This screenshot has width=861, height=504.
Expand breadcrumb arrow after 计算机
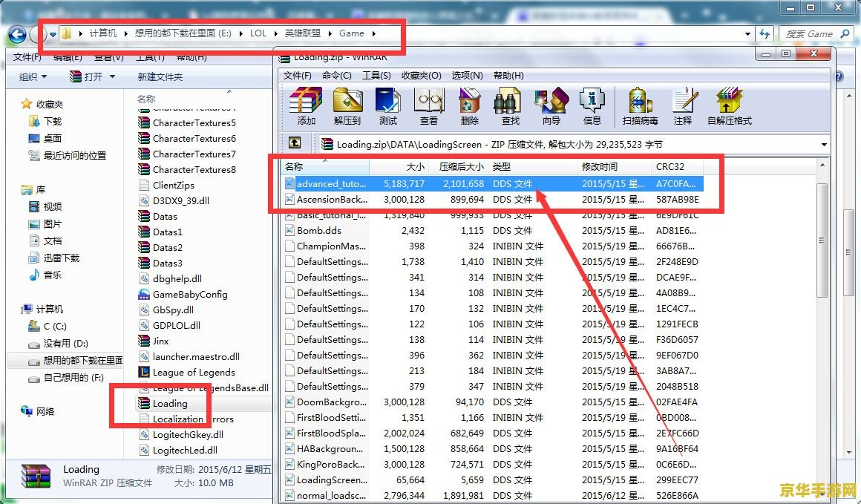(125, 33)
